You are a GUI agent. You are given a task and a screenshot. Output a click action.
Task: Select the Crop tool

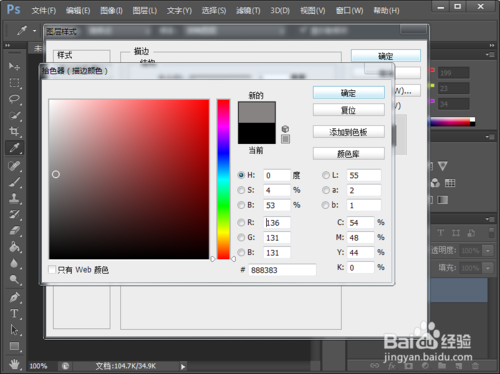14,131
